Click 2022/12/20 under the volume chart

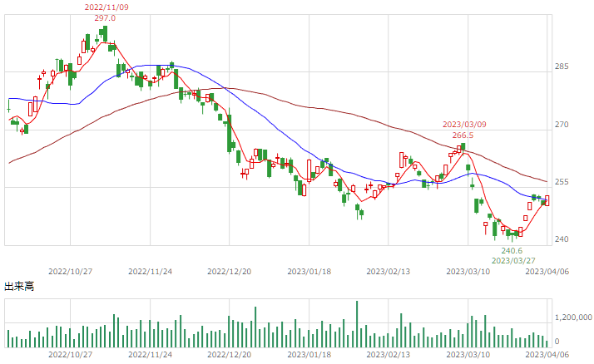point(229,355)
